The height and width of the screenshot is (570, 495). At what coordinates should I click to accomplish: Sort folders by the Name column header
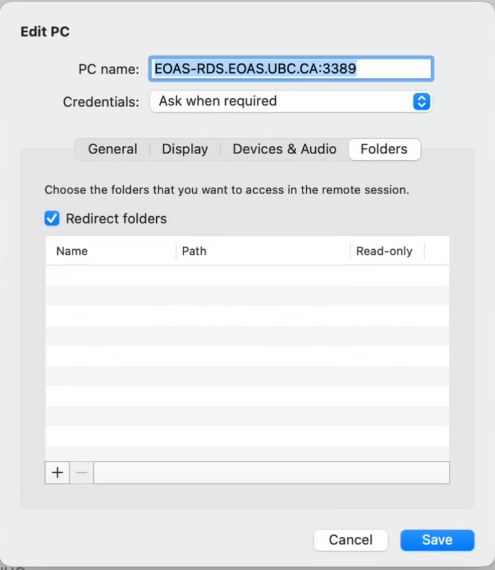click(110, 251)
